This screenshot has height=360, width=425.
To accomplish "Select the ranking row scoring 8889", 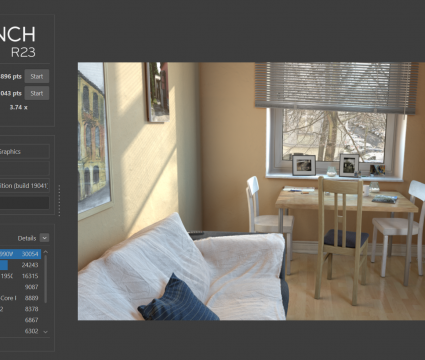I will pyautogui.click(x=20, y=298).
